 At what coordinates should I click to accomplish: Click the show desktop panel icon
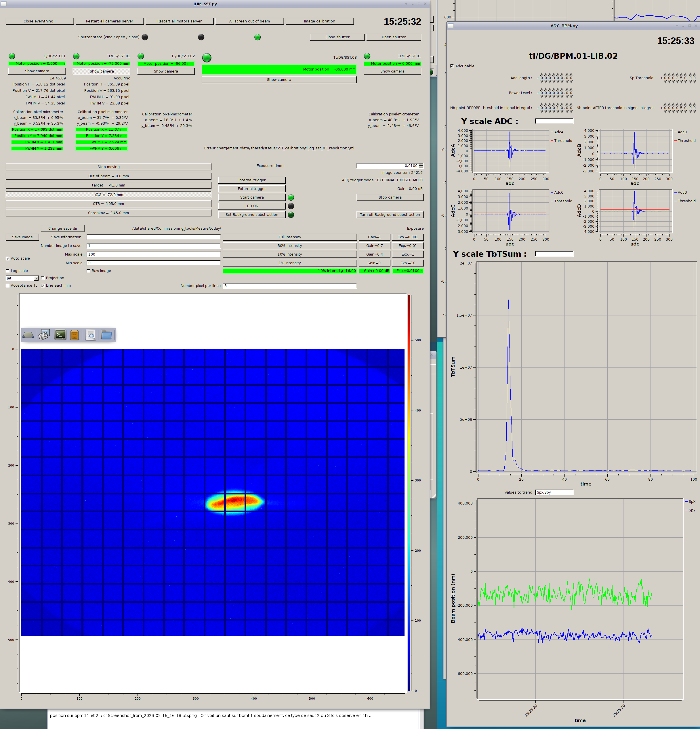28,335
